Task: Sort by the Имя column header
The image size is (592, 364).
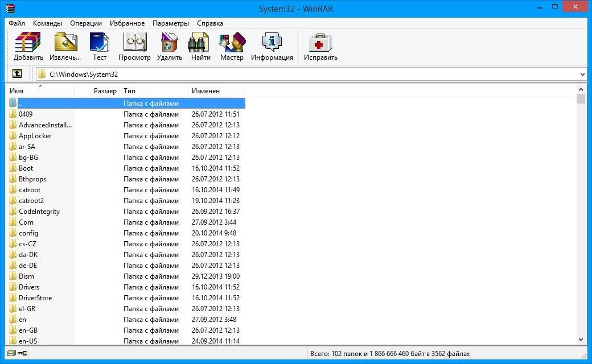Action: coord(40,91)
